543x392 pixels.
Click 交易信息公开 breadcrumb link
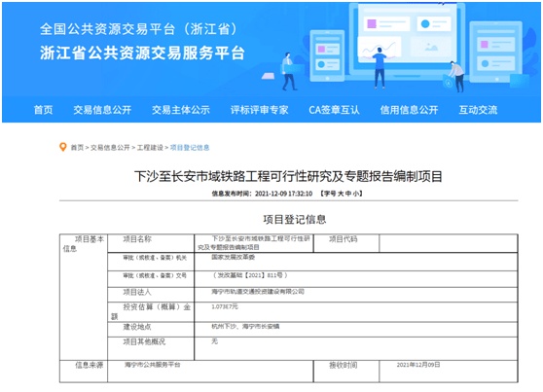(110, 148)
